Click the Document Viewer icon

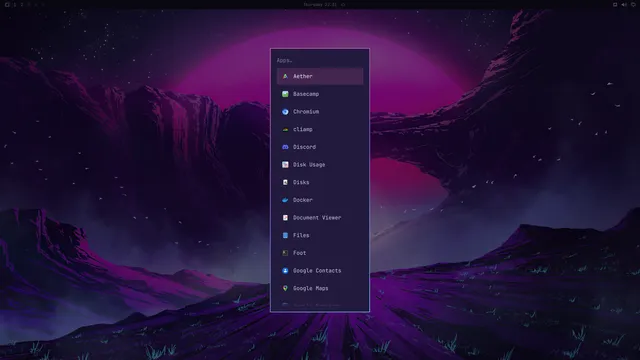click(285, 218)
